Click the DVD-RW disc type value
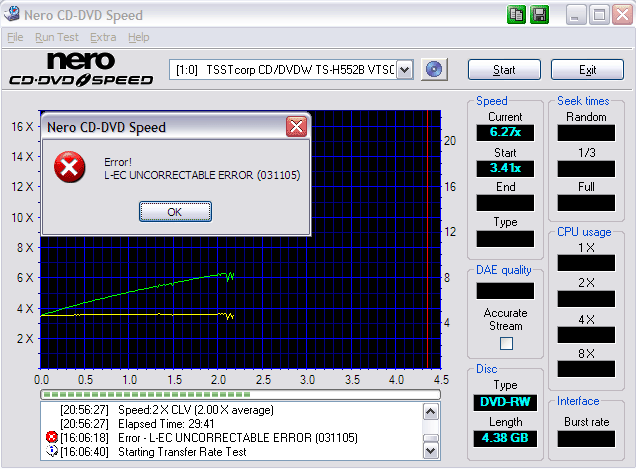The height and width of the screenshot is (469, 636). point(505,402)
